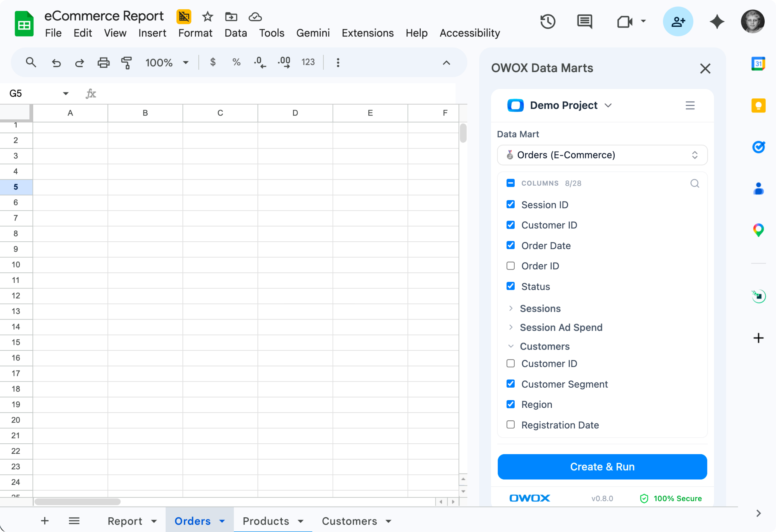Expand the Sessions column group
The image size is (776, 532).
click(510, 308)
